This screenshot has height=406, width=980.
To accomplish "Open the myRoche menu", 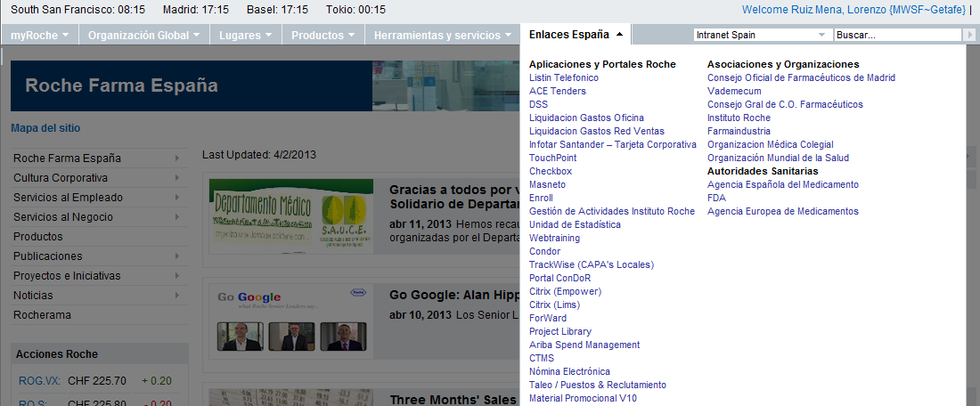I will (x=39, y=36).
